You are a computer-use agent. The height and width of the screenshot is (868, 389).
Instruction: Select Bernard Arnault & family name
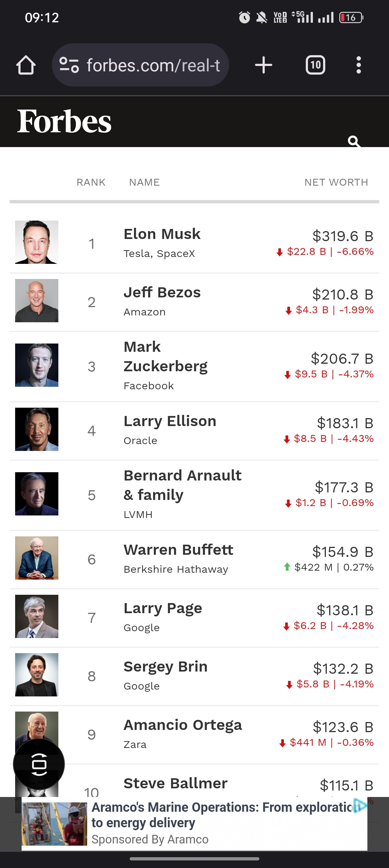[x=182, y=485]
